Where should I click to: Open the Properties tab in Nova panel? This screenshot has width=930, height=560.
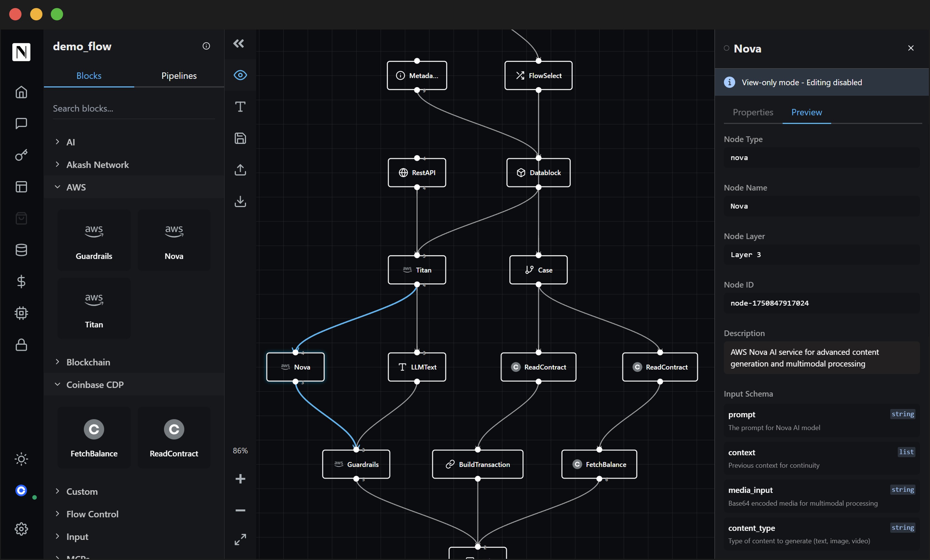pos(753,112)
